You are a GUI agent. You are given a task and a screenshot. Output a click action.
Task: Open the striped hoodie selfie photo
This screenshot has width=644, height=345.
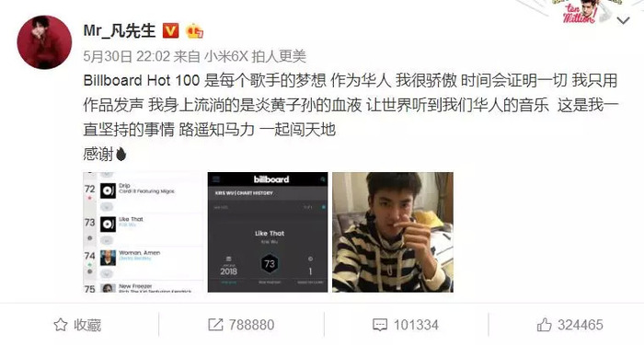(x=393, y=232)
